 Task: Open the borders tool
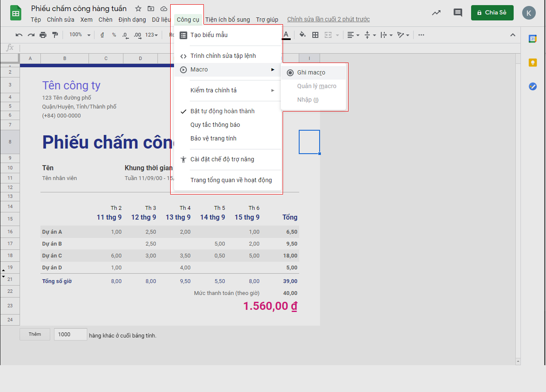(315, 35)
